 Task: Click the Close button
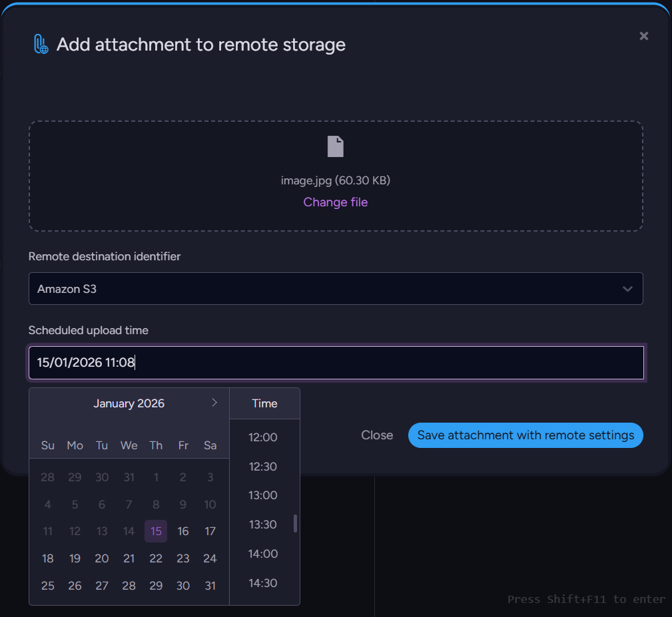pos(377,435)
